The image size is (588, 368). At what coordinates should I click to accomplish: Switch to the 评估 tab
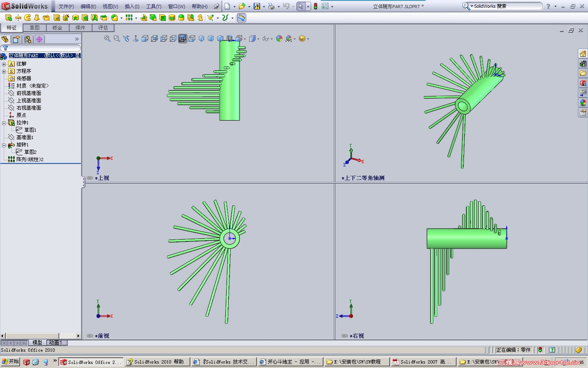coord(103,28)
